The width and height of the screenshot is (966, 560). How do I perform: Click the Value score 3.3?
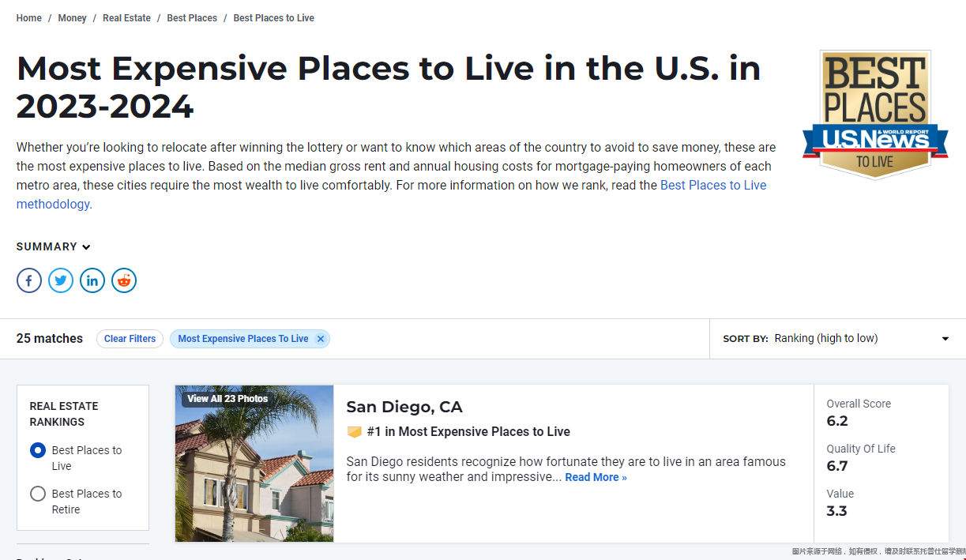[x=837, y=511]
